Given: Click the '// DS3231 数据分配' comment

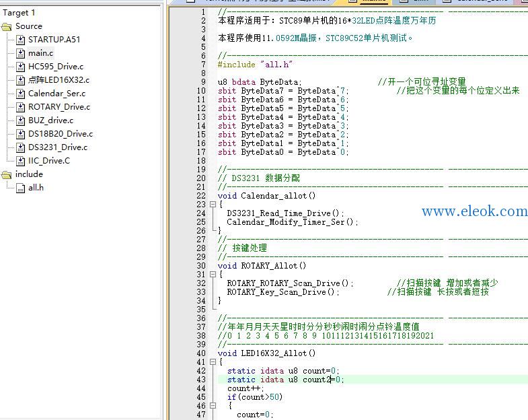Looking at the screenshot, I should [x=259, y=178].
